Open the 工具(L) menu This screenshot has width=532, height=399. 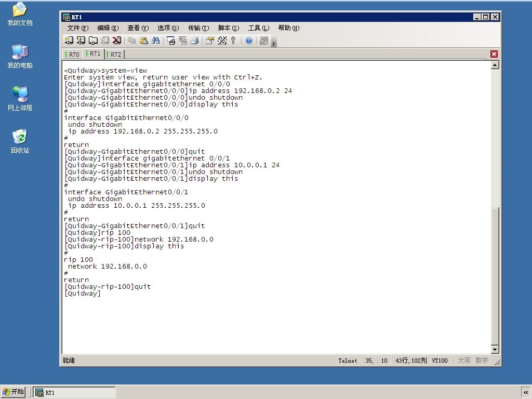point(259,28)
